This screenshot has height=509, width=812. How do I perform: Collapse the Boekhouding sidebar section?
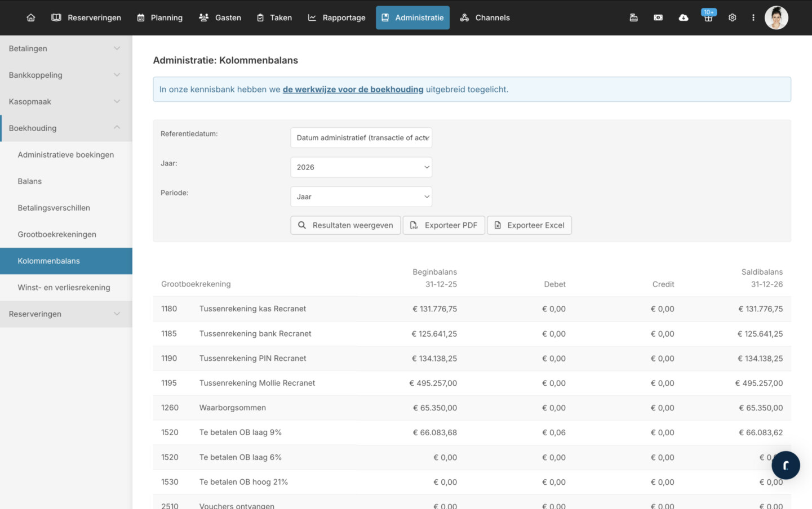coord(65,128)
